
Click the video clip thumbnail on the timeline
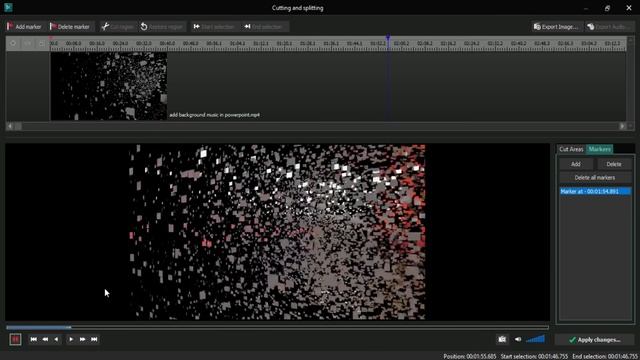109,86
